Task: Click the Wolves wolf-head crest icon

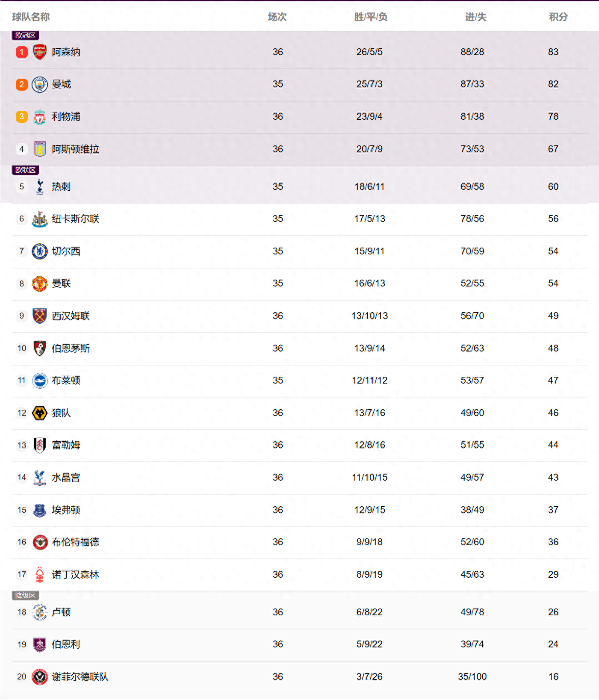Action: tap(40, 413)
